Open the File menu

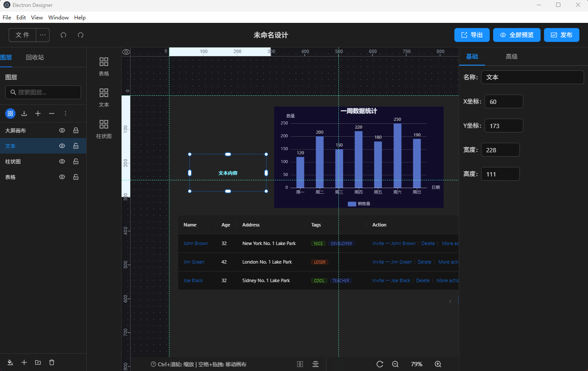(7, 18)
